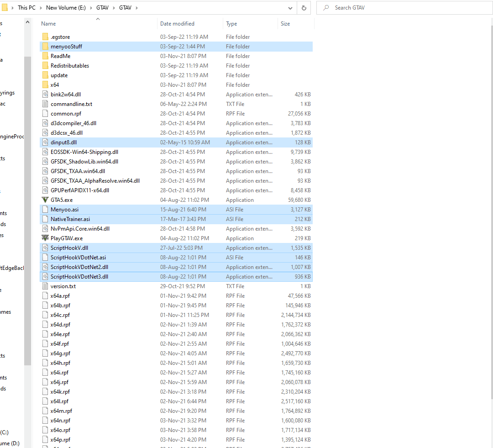Click the ScriptHookVDotNet.asi file icon
The width and height of the screenshot is (493, 448).
coord(45,258)
